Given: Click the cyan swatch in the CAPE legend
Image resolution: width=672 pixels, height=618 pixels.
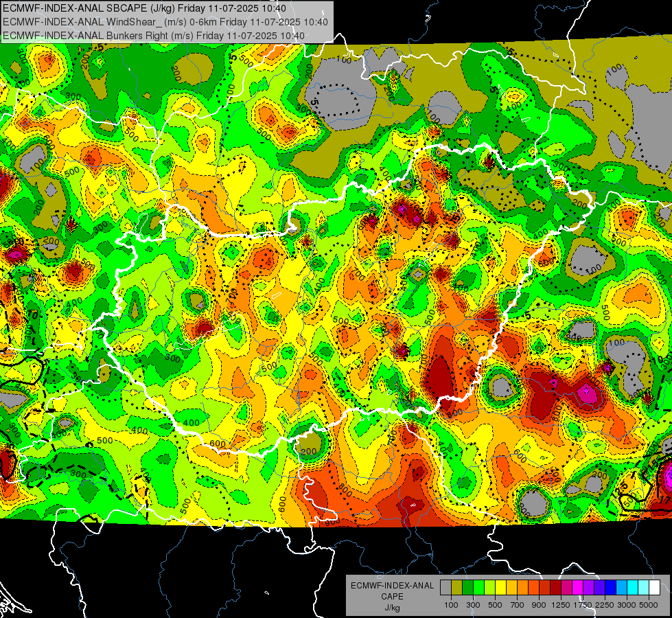Looking at the screenshot, I should [632, 587].
